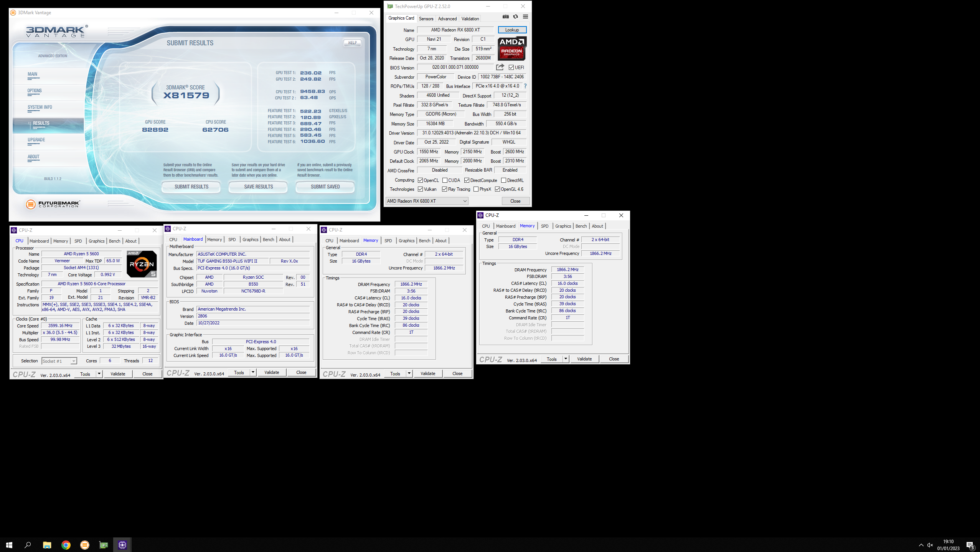This screenshot has width=980, height=552.
Task: Open ABOUT in 3DMark Vantage menu
Action: pyautogui.click(x=33, y=157)
